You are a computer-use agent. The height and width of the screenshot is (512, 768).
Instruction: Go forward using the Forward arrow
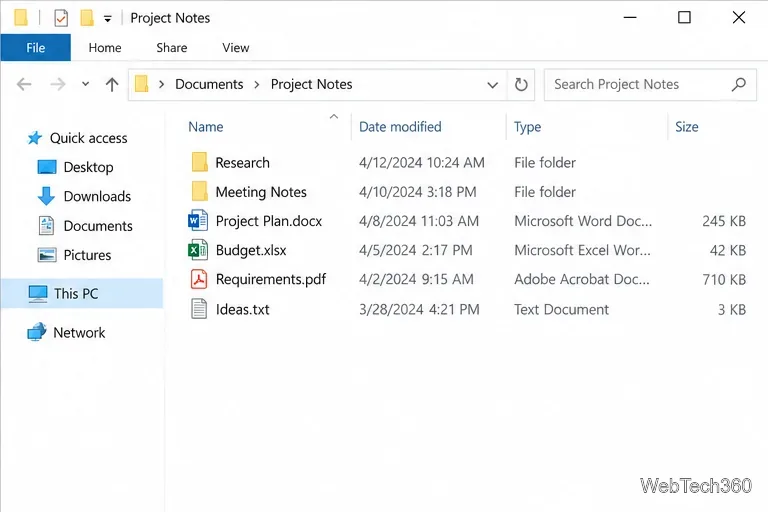coord(58,84)
